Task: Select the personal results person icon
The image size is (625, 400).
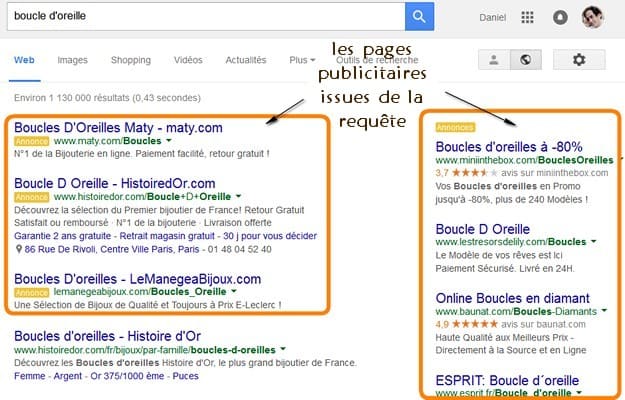Action: (x=494, y=60)
